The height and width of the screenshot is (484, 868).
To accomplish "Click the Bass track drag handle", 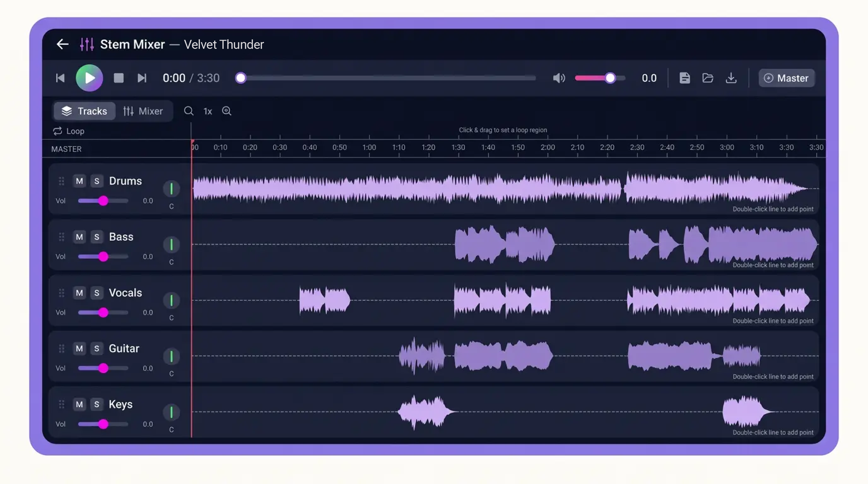I will [61, 237].
